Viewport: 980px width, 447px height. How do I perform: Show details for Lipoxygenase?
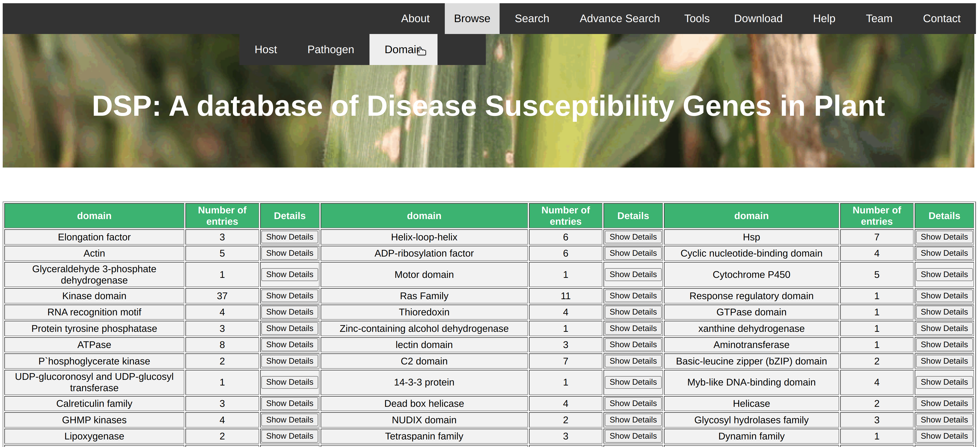[290, 436]
